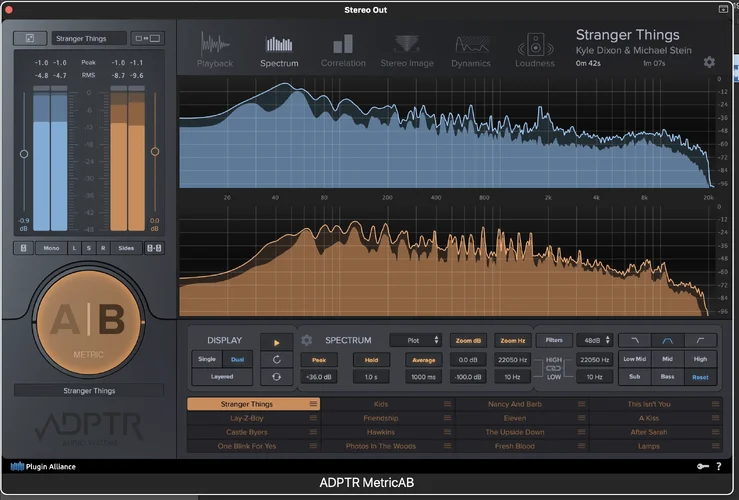The width and height of the screenshot is (739, 500).
Task: Toggle Mono monitoring on
Action: tap(49, 248)
